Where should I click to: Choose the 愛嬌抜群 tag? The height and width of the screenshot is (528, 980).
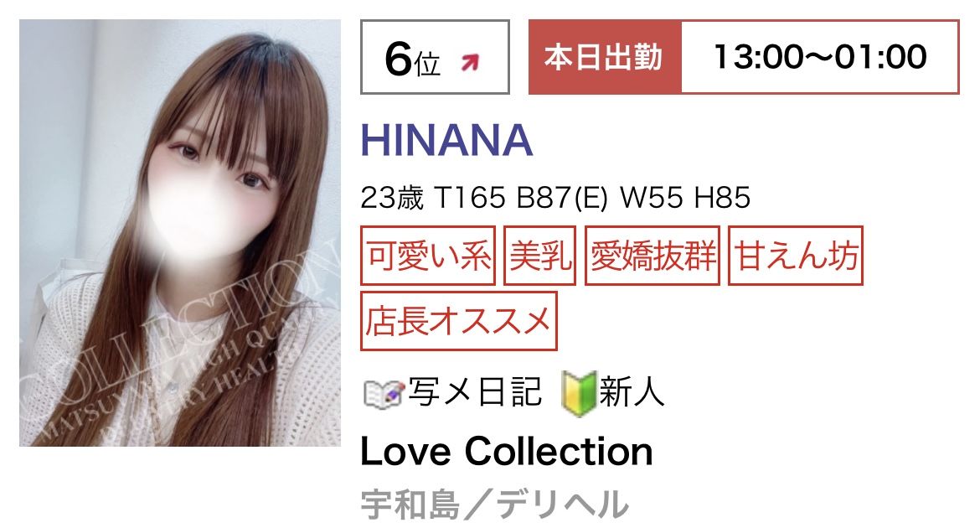tap(652, 256)
